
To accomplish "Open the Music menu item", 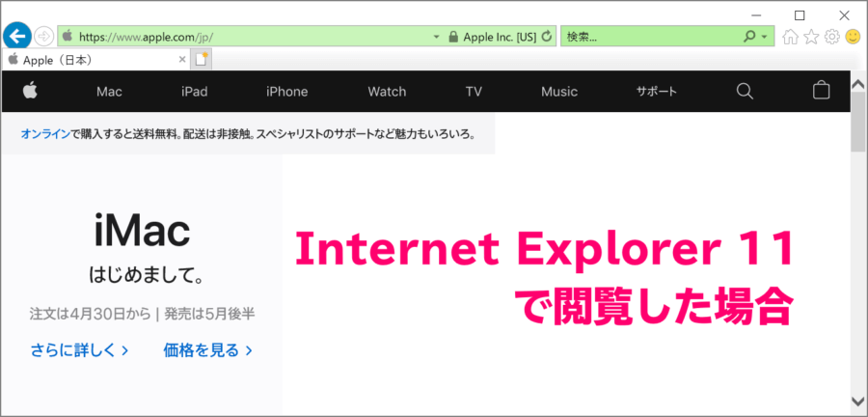I will coord(559,92).
